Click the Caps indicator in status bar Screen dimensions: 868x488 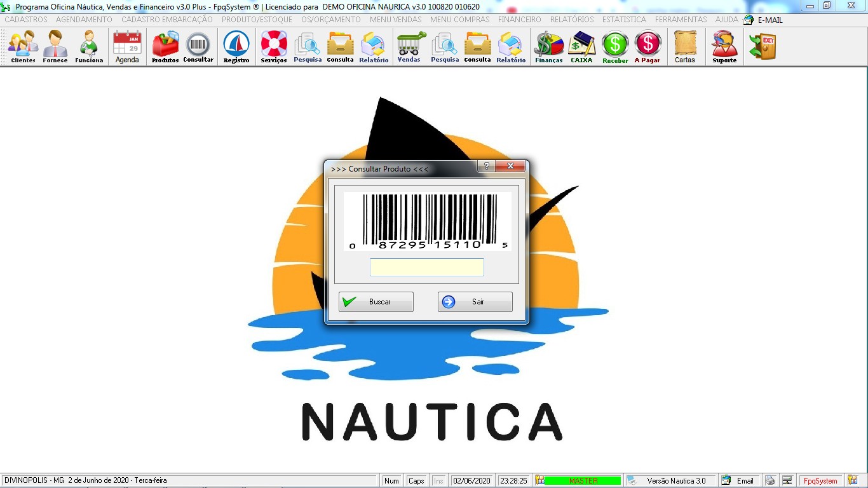tap(416, 480)
